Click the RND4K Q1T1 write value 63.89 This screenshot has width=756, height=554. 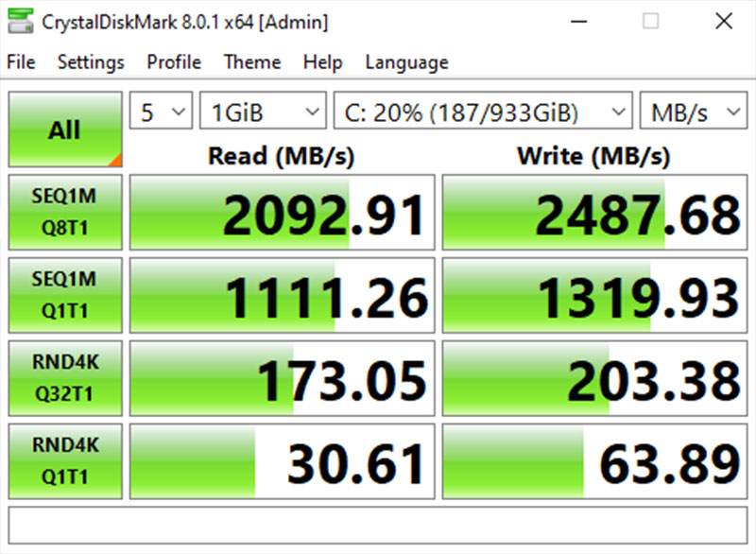click(595, 461)
